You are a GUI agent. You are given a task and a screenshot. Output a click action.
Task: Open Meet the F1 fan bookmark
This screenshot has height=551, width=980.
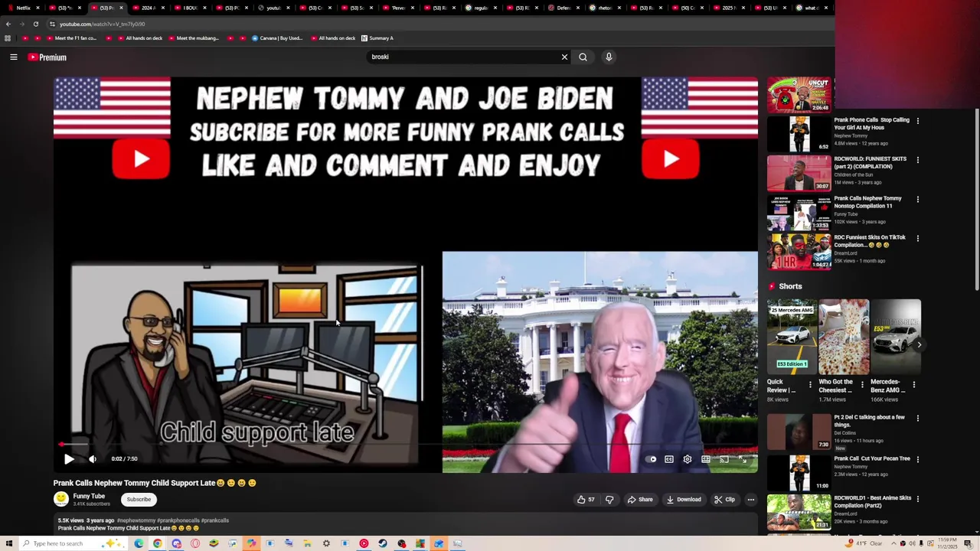pos(70,38)
